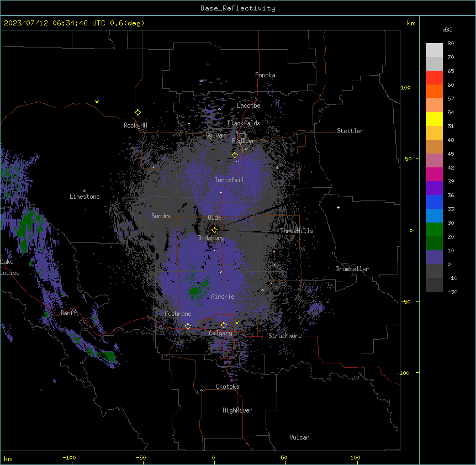Click the Vulcan town label
Viewport: 476px width, 465px height.
pos(299,437)
